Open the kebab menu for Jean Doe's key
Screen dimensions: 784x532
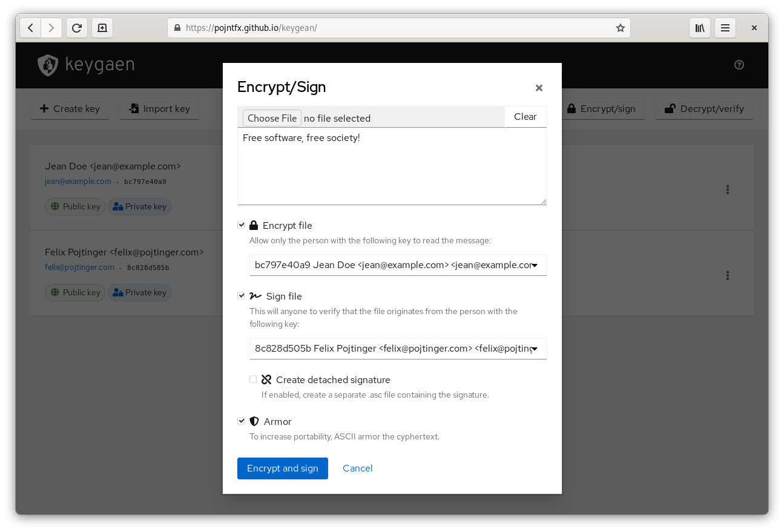click(x=728, y=189)
